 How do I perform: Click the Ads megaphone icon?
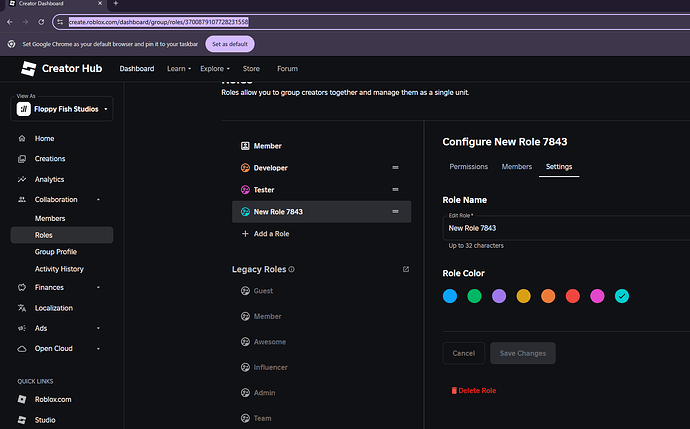22,328
